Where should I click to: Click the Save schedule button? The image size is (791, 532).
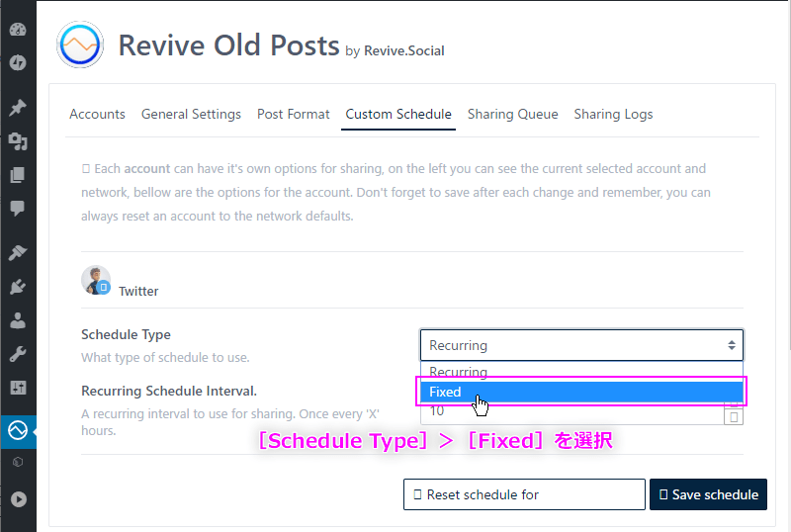(x=708, y=494)
